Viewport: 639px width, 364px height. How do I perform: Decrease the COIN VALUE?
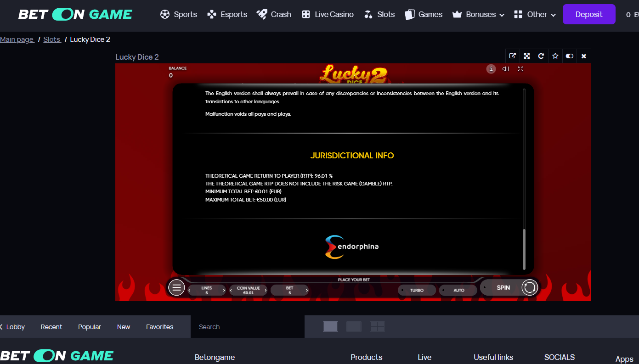click(x=231, y=291)
